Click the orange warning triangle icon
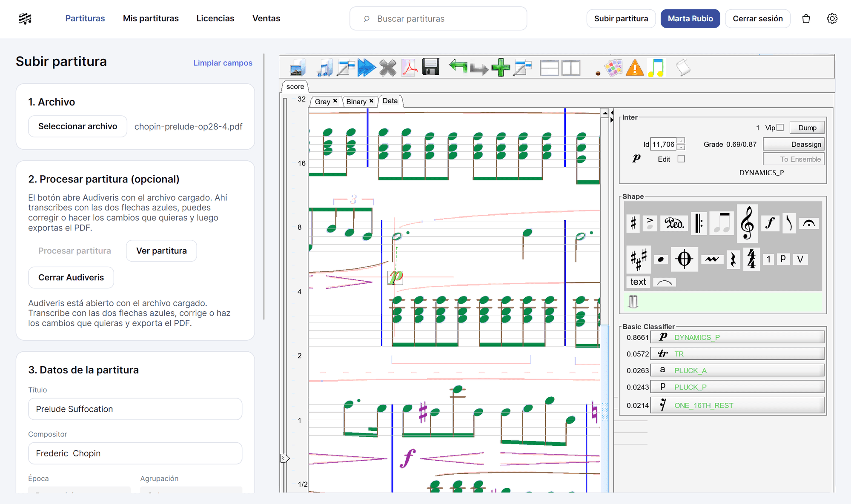This screenshot has height=504, width=851. (x=635, y=68)
